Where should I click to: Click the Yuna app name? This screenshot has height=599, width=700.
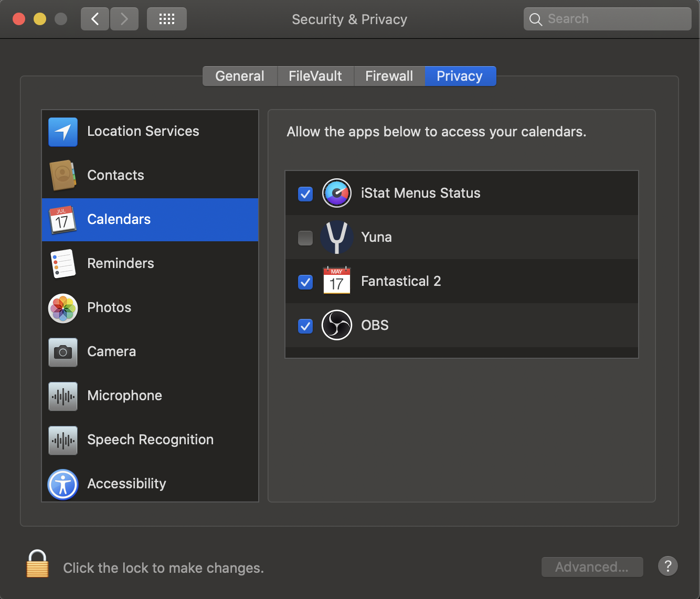click(377, 237)
